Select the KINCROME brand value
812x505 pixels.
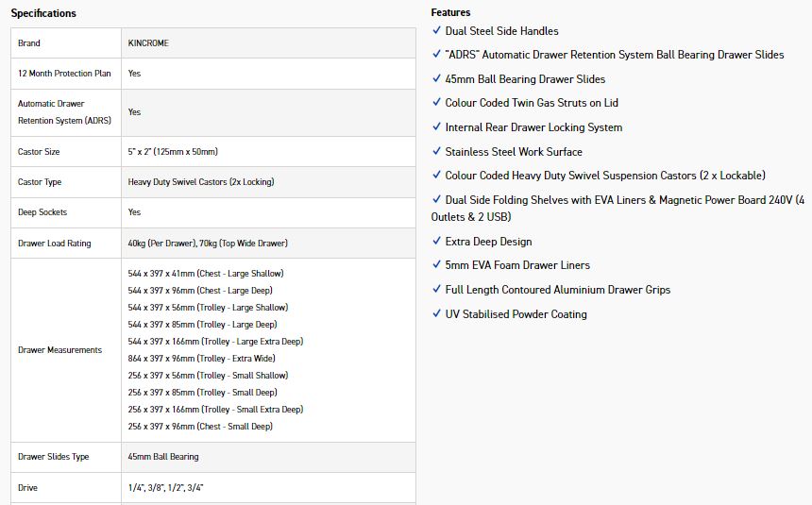[149, 43]
